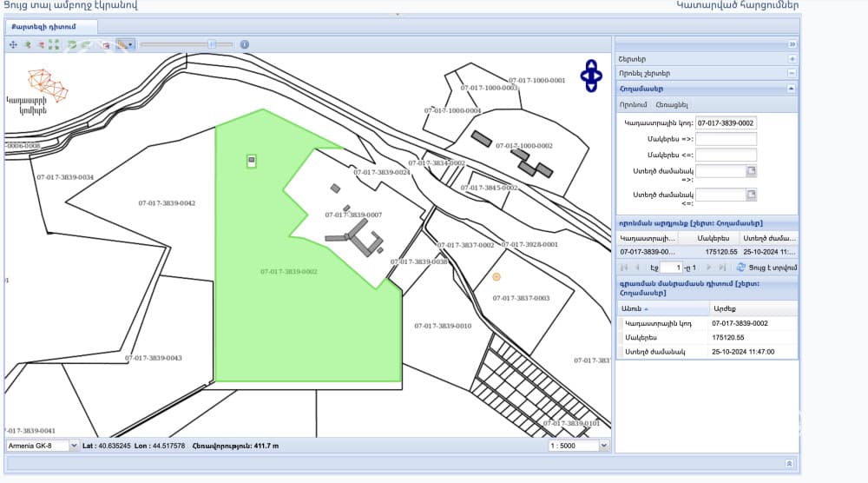Click the orange circle marker on map

click(496, 277)
